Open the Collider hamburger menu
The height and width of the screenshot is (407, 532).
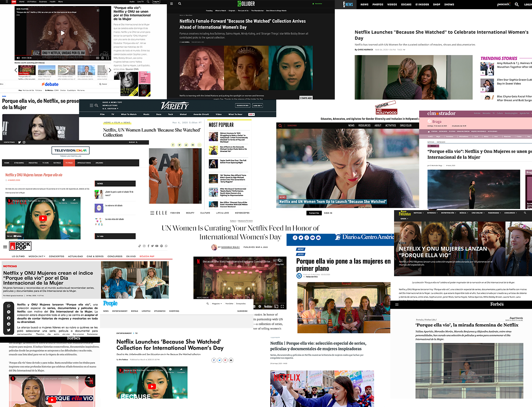click(x=171, y=3)
